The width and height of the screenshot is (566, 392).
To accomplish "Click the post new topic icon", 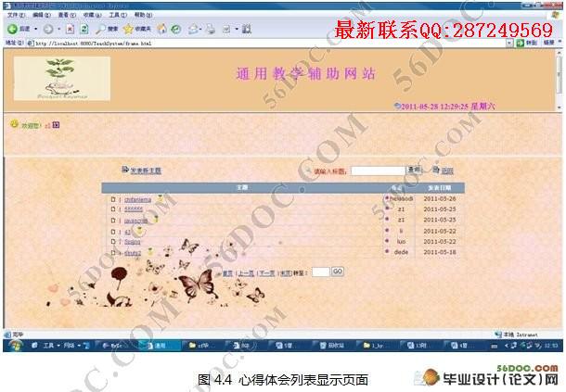I will [x=125, y=170].
